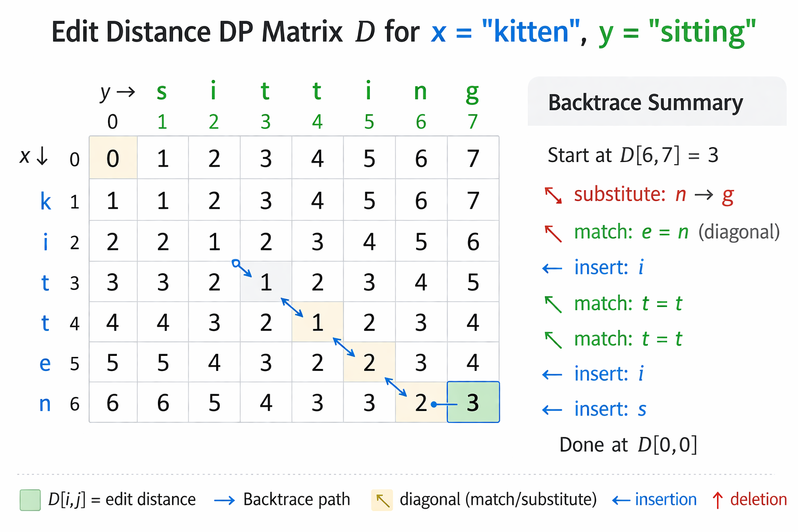Click the green edit distance swatch in legend

pos(30,500)
